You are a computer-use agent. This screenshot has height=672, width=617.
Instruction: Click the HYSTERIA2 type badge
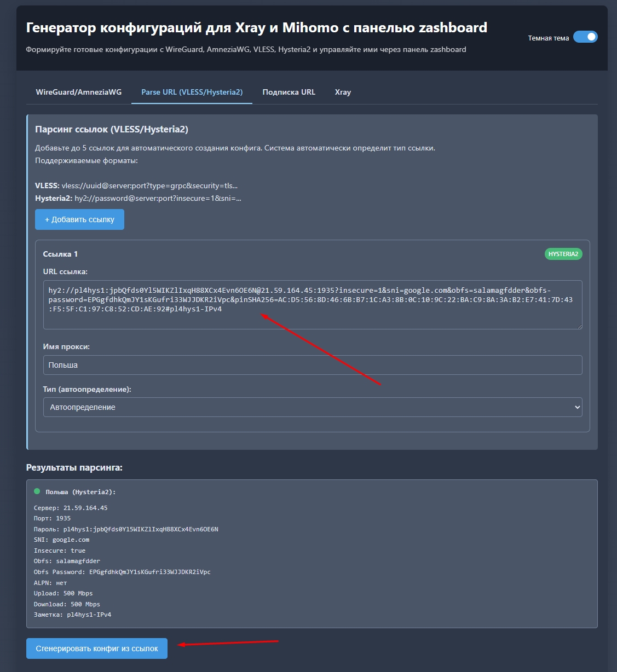563,253
